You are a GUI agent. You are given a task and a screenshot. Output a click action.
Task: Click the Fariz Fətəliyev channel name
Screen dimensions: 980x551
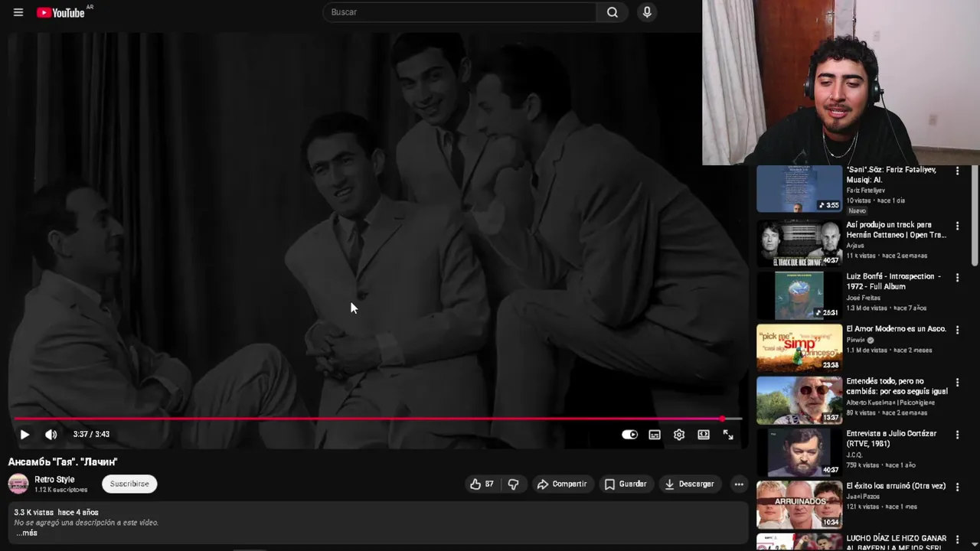pos(865,191)
